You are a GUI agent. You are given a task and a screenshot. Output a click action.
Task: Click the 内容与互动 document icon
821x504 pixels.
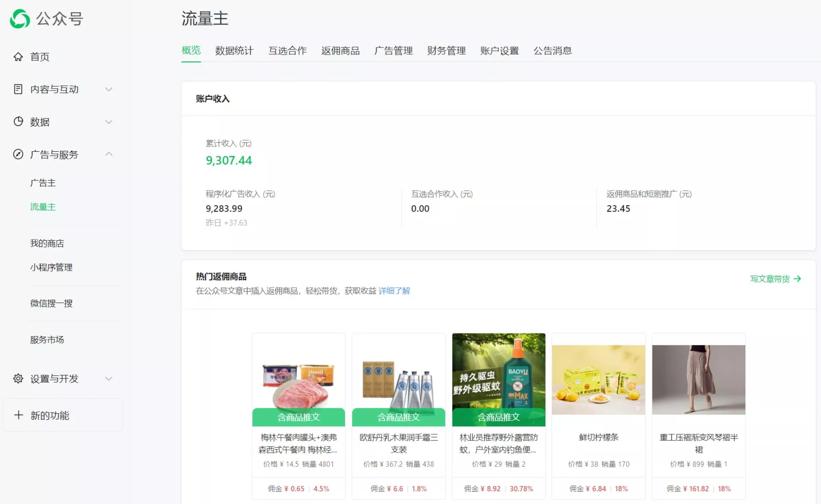(x=18, y=89)
